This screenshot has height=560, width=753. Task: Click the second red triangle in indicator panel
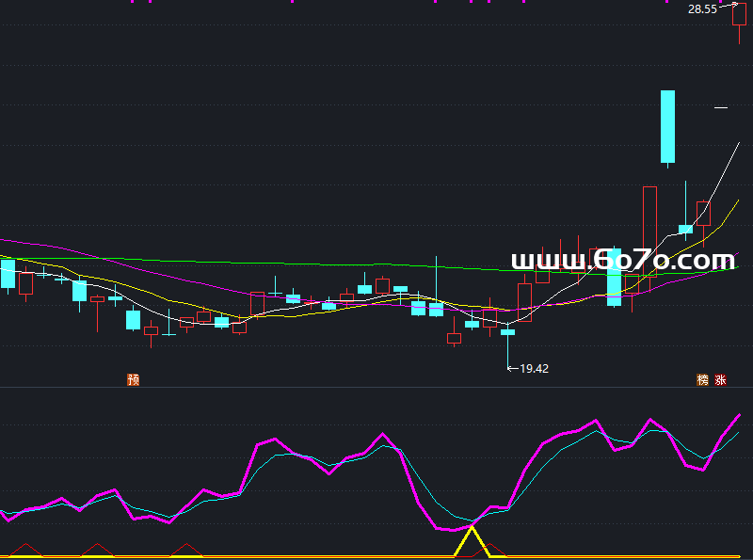tap(96, 549)
